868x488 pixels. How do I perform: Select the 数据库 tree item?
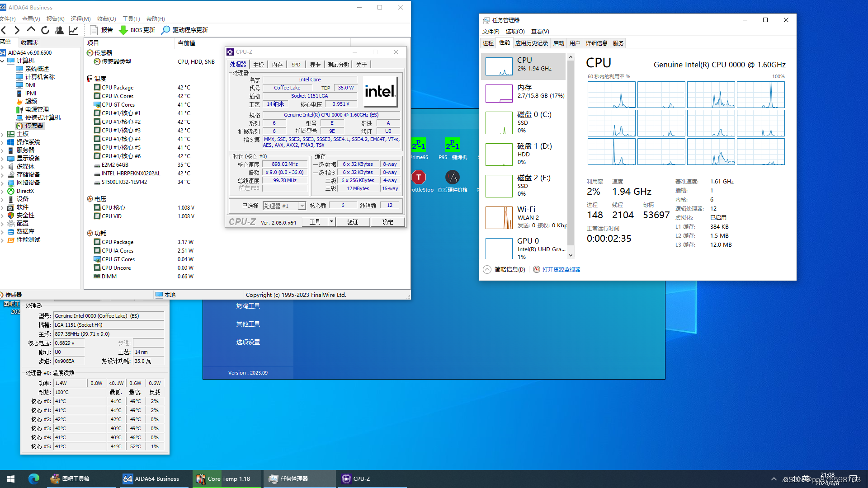tap(21, 231)
